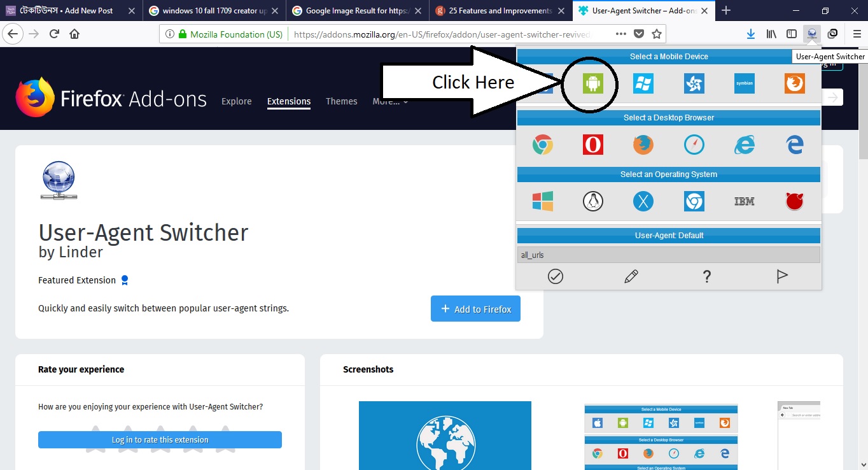
Task: Select the Symbian mobile device icon
Action: pyautogui.click(x=745, y=83)
